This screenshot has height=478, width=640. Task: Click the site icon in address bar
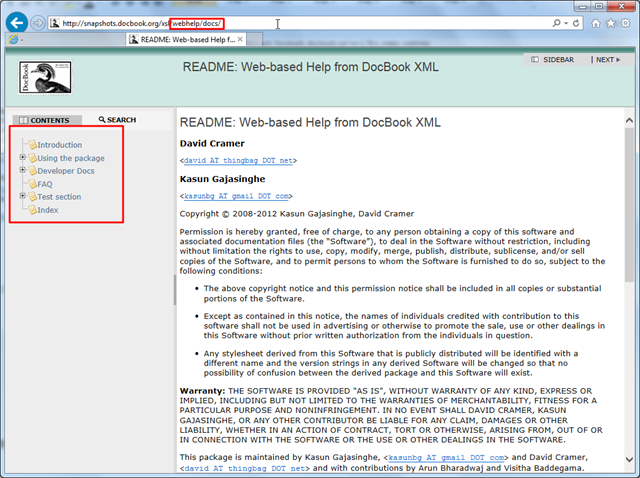tap(54, 23)
